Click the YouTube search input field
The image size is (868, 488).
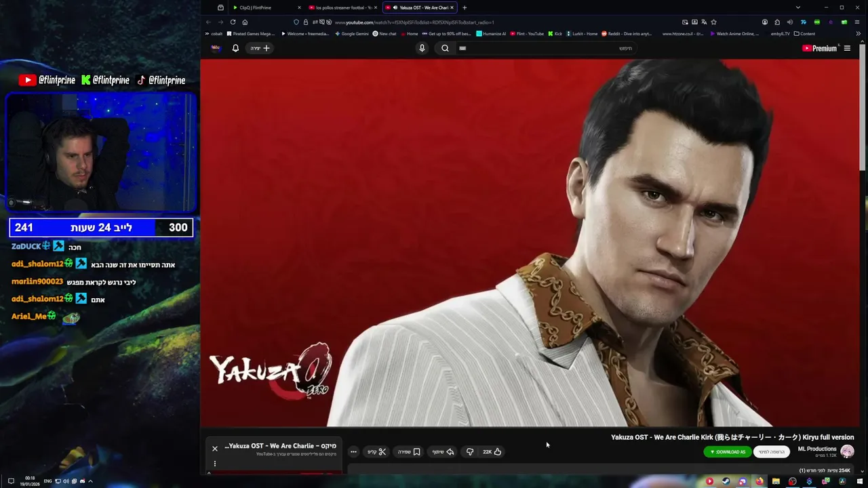pyautogui.click(x=546, y=48)
